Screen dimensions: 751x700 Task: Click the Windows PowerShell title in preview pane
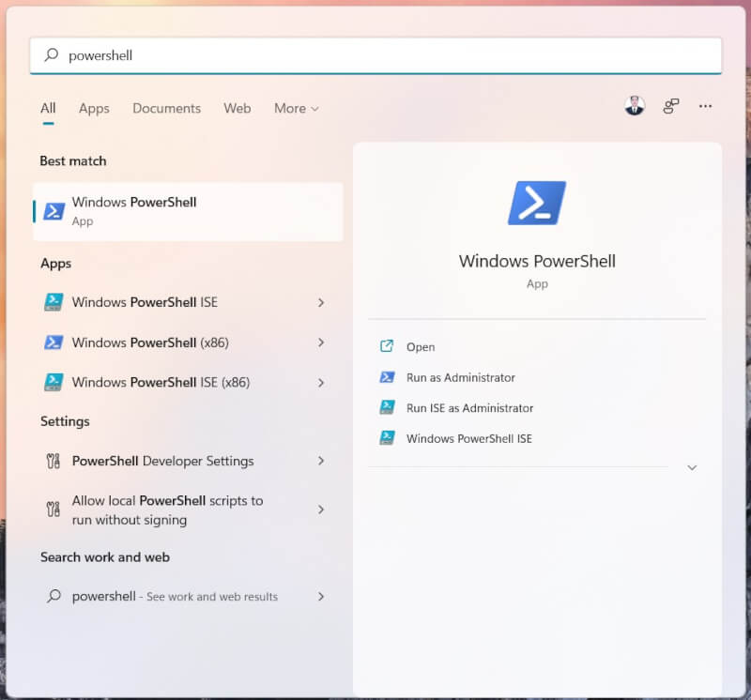tap(537, 261)
